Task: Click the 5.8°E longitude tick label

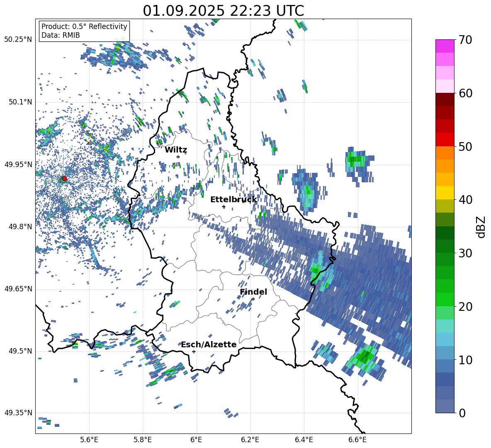Action: (143, 440)
